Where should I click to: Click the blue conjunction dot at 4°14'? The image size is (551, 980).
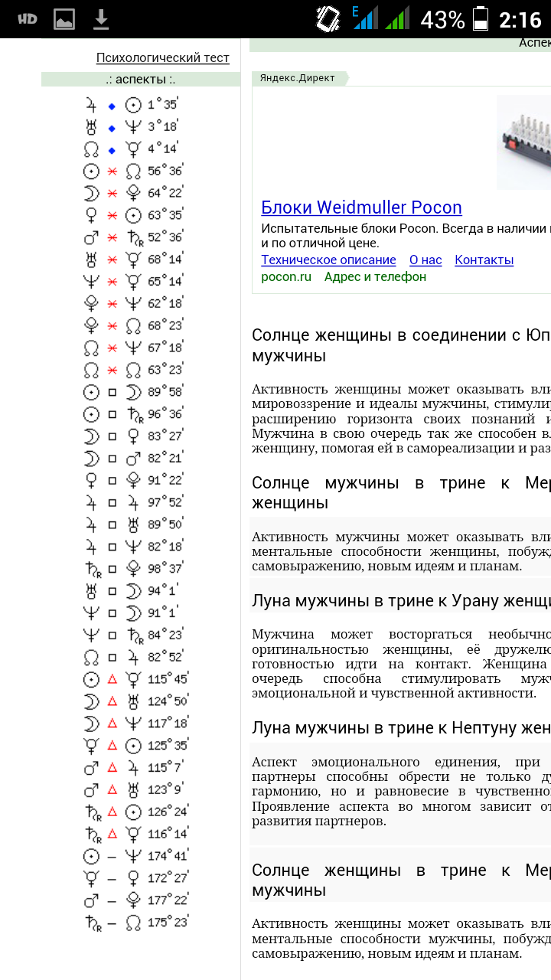(x=112, y=150)
